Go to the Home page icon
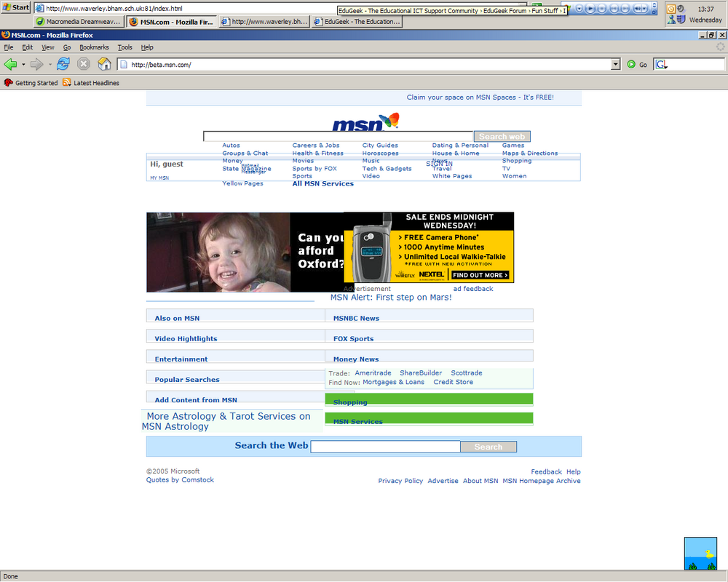Viewport: 728px width, 582px height. [104, 64]
